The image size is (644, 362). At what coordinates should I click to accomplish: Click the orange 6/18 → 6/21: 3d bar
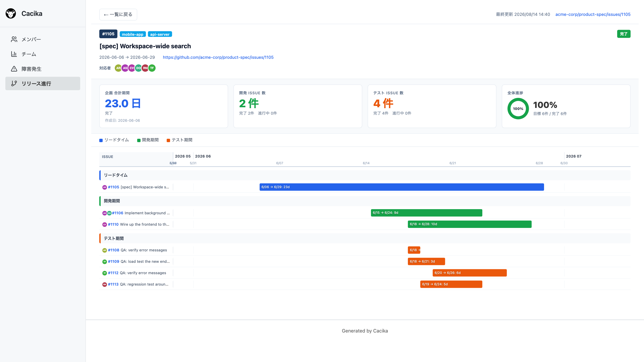[426, 262]
